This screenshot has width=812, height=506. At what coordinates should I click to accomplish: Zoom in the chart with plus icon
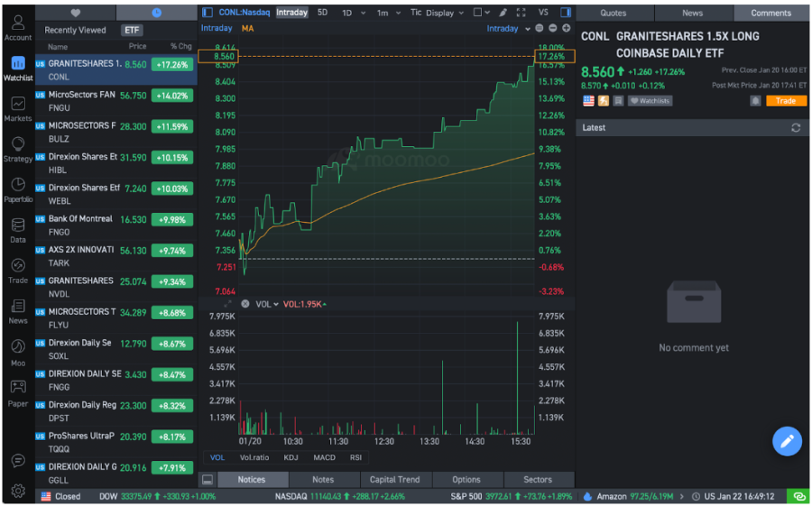click(566, 29)
